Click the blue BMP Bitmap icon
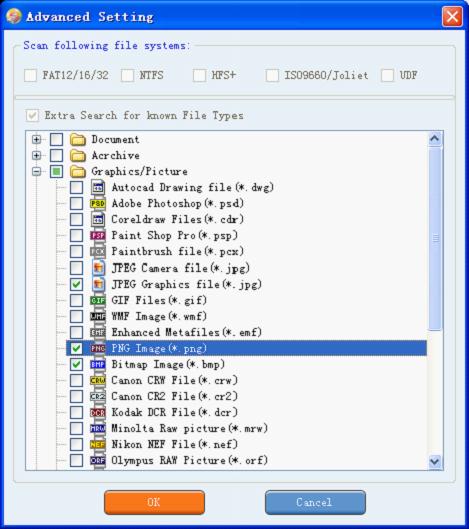The image size is (469, 529). 98,364
